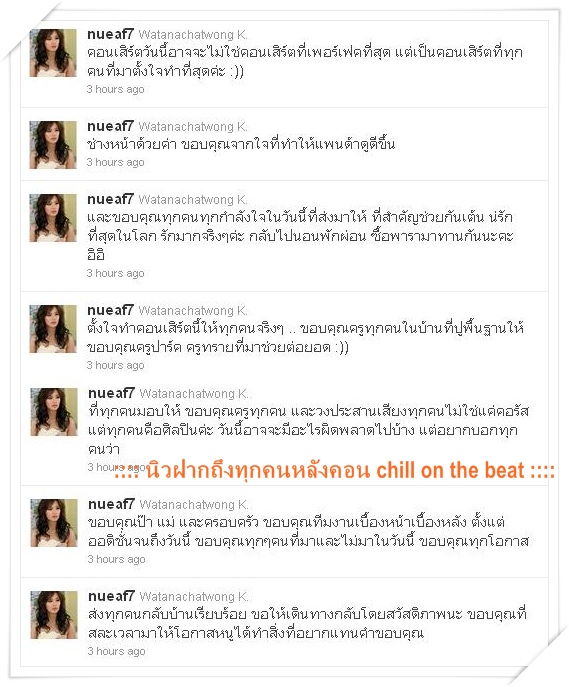Click the fifth tweet's avatar thumbnail
Viewport: 569px width, 687px height.
click(54, 412)
